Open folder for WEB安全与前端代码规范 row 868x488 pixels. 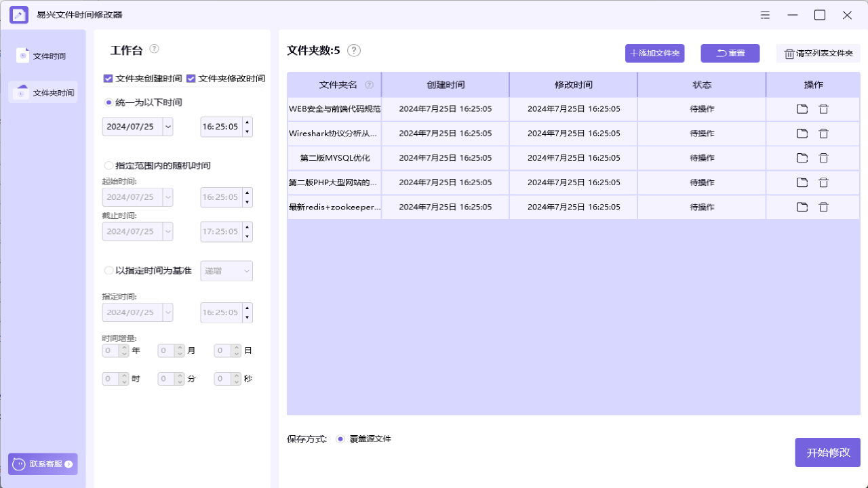tap(802, 108)
